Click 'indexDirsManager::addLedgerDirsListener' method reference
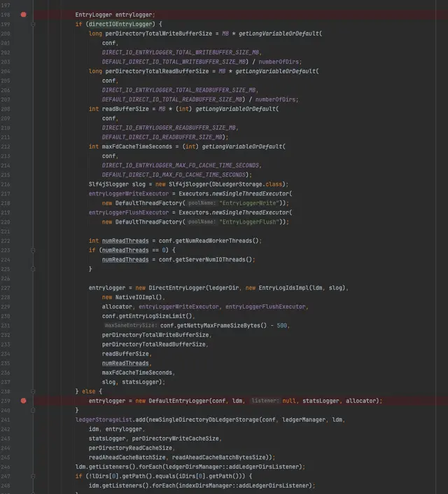 click(x=242, y=486)
